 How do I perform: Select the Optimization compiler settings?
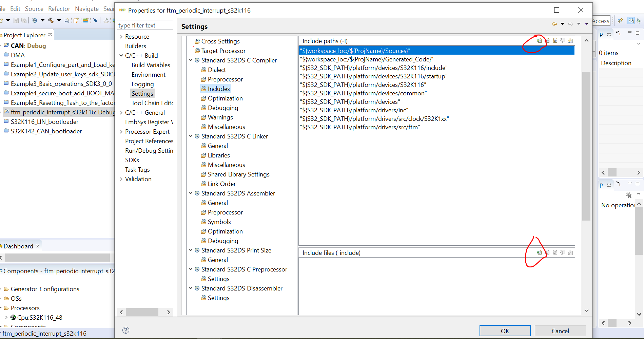tap(225, 98)
